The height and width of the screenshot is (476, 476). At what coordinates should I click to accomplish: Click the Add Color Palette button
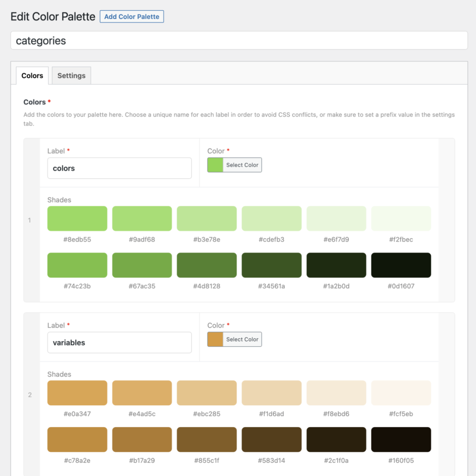132,17
